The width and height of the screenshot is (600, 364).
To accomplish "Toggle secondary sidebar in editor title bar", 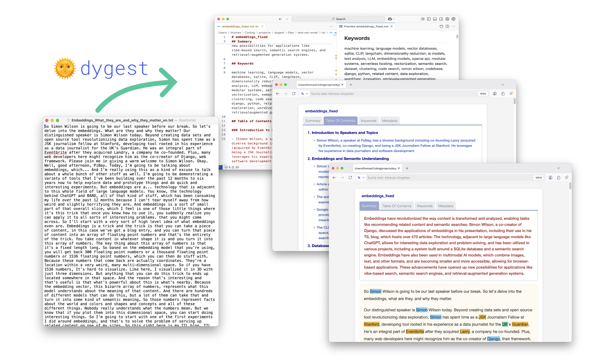I will (441, 19).
